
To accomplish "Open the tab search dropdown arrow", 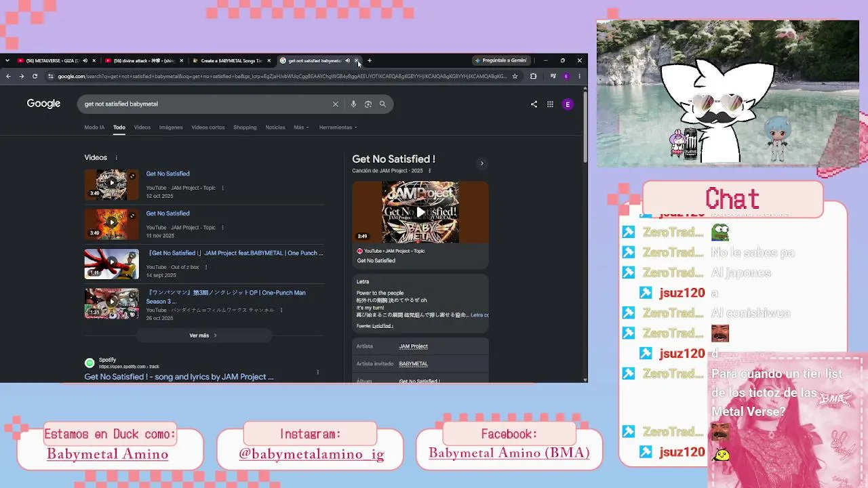I will click(x=7, y=61).
